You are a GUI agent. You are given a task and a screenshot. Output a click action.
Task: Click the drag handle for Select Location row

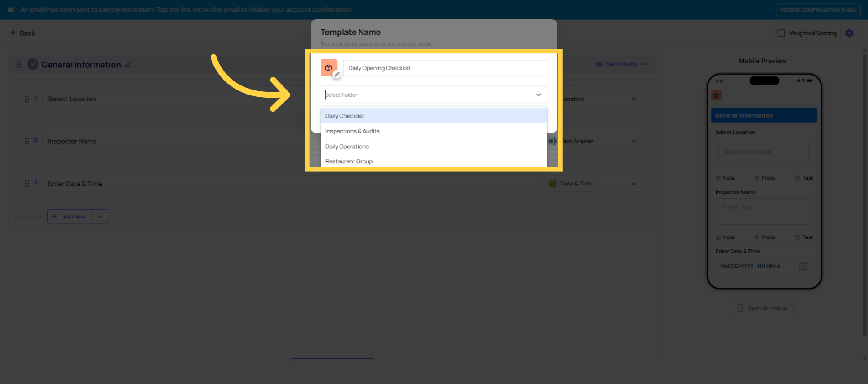click(27, 99)
